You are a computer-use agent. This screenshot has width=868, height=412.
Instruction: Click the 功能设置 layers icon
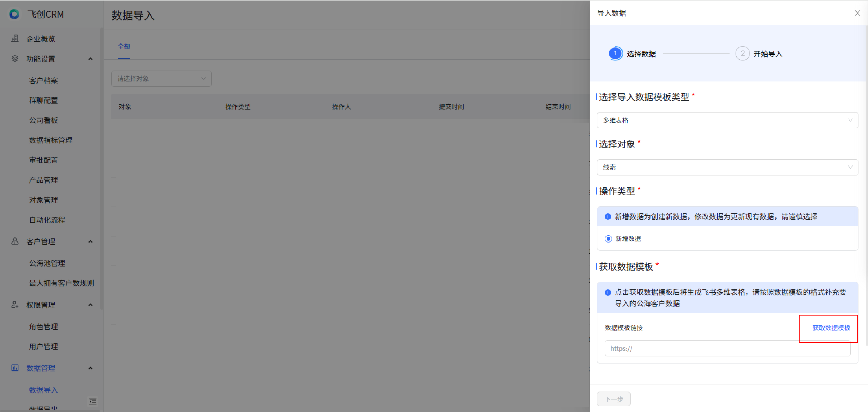[x=15, y=59]
